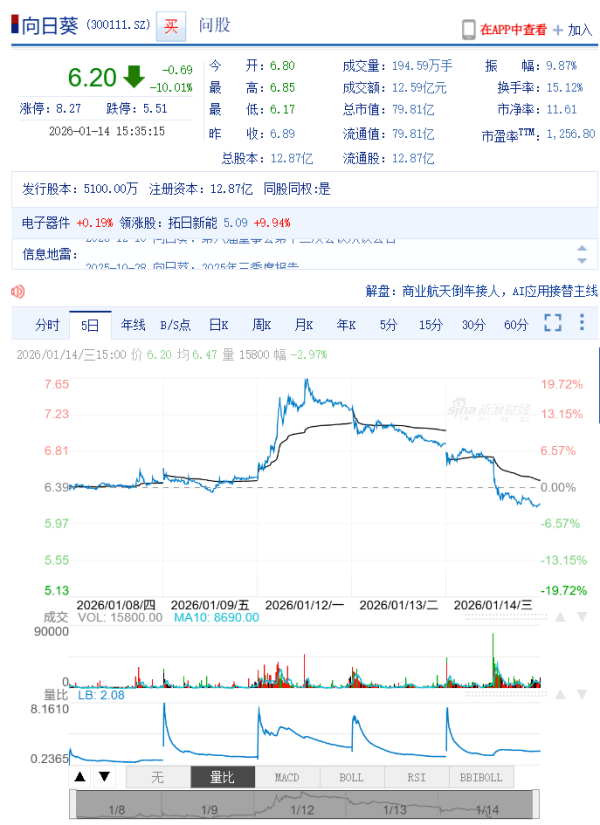Viewport: 600px width, 825px height.
Task: Click the black down arrow below indicators
Action: [x=103, y=777]
